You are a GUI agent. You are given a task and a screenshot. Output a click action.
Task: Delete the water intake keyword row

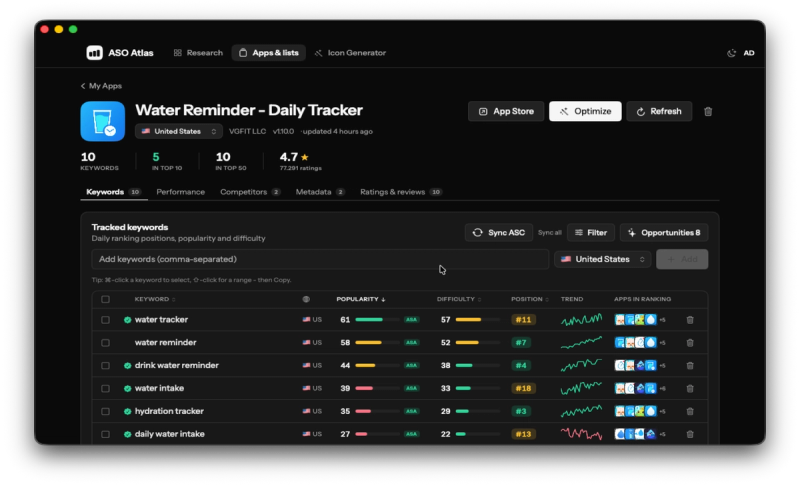(690, 389)
